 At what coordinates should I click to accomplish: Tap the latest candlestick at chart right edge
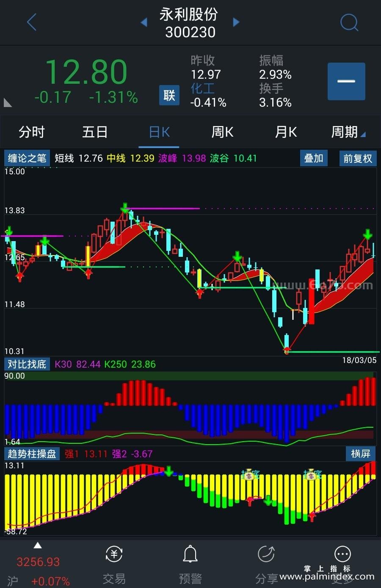click(373, 250)
